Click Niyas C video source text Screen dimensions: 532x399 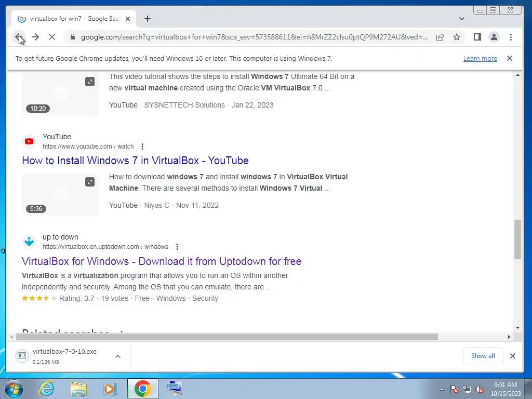click(157, 205)
